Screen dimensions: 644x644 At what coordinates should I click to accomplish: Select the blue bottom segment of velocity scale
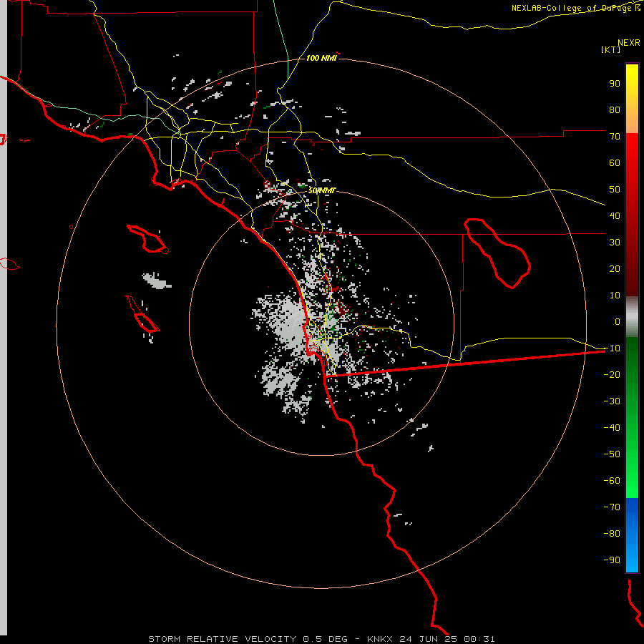(x=632, y=535)
